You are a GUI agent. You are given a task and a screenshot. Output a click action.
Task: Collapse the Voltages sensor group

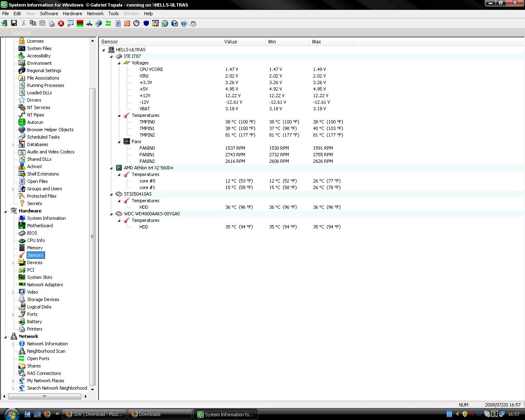(119, 63)
